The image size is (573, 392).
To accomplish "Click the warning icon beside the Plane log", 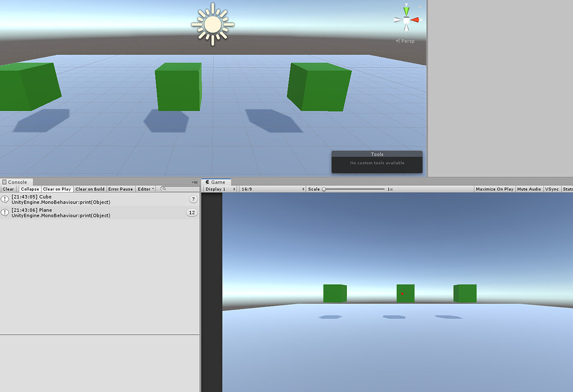I will point(4,213).
